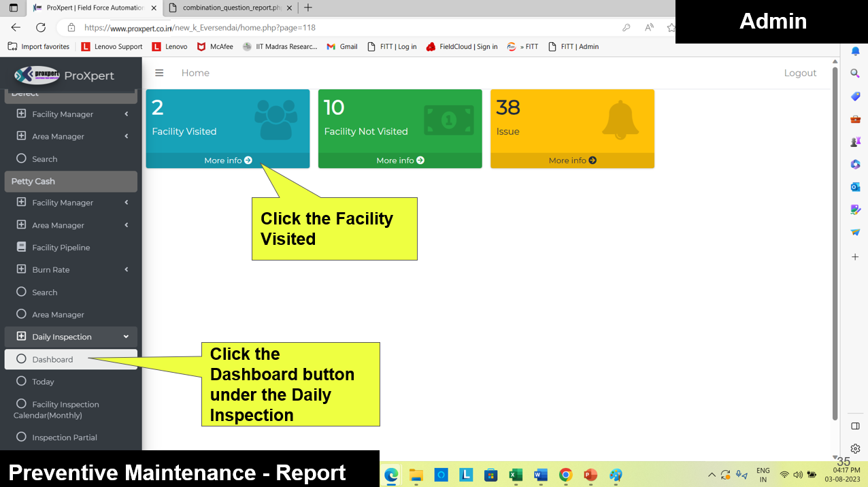Click the ProXpert logo in sidebar

coord(65,75)
